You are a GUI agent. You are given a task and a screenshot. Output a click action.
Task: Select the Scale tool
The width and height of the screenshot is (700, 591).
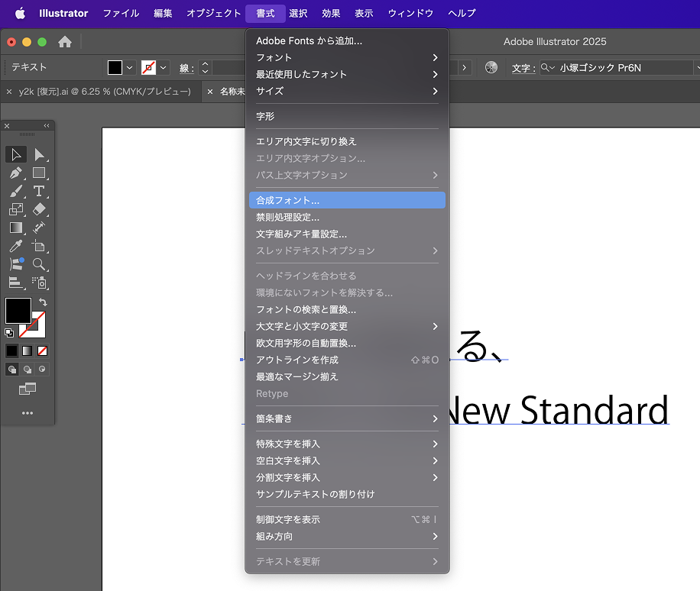[x=16, y=209]
